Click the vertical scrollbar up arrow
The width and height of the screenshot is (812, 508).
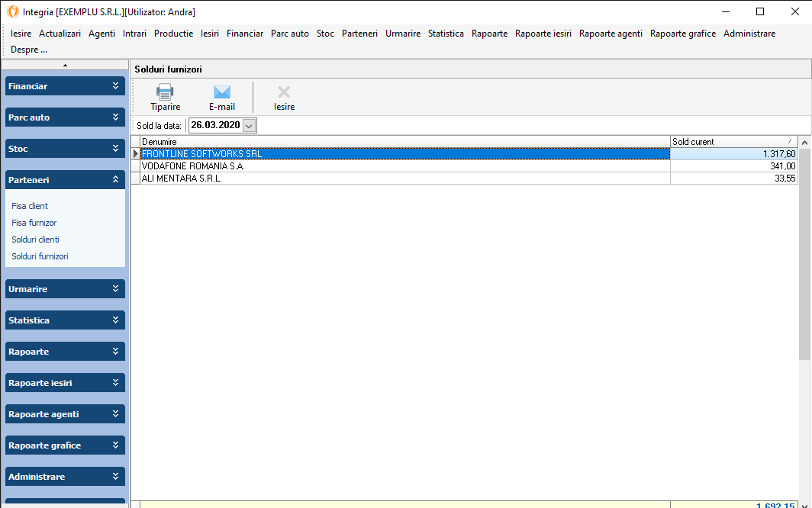click(x=804, y=142)
